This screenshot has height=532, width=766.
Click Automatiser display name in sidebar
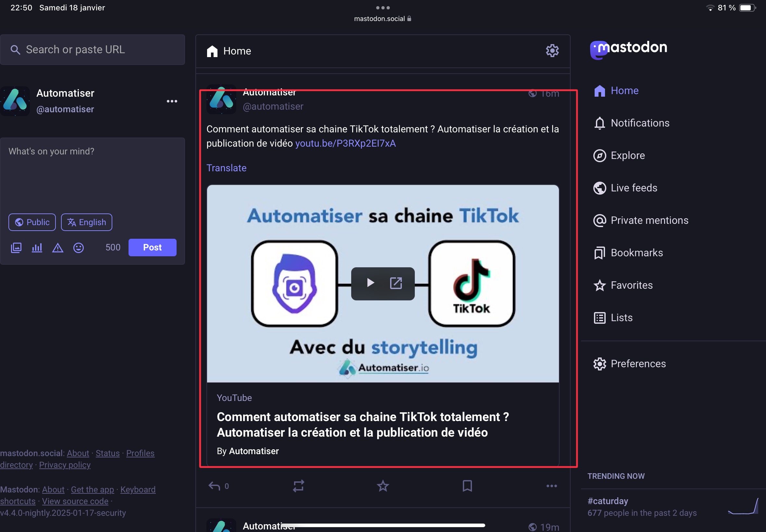coord(65,93)
